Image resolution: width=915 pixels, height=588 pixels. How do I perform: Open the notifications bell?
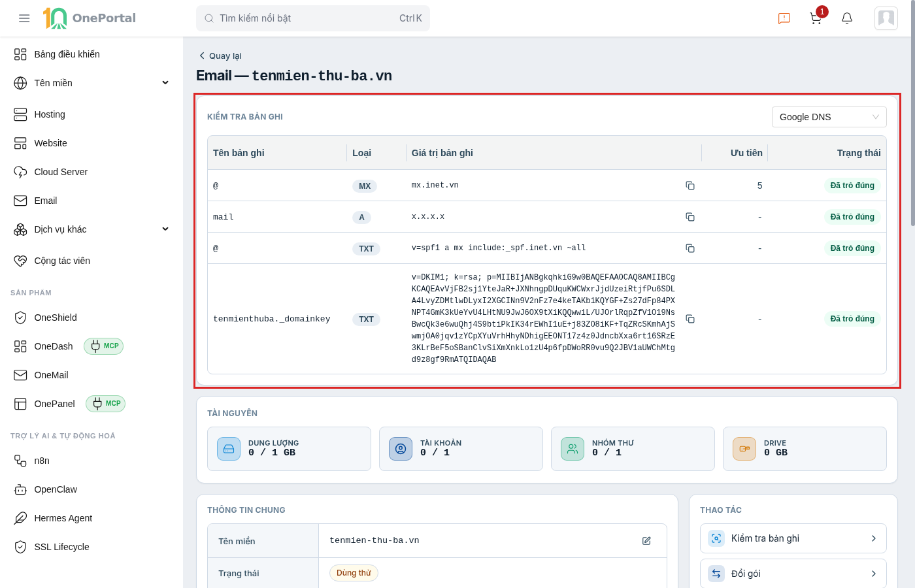pyautogui.click(x=847, y=18)
